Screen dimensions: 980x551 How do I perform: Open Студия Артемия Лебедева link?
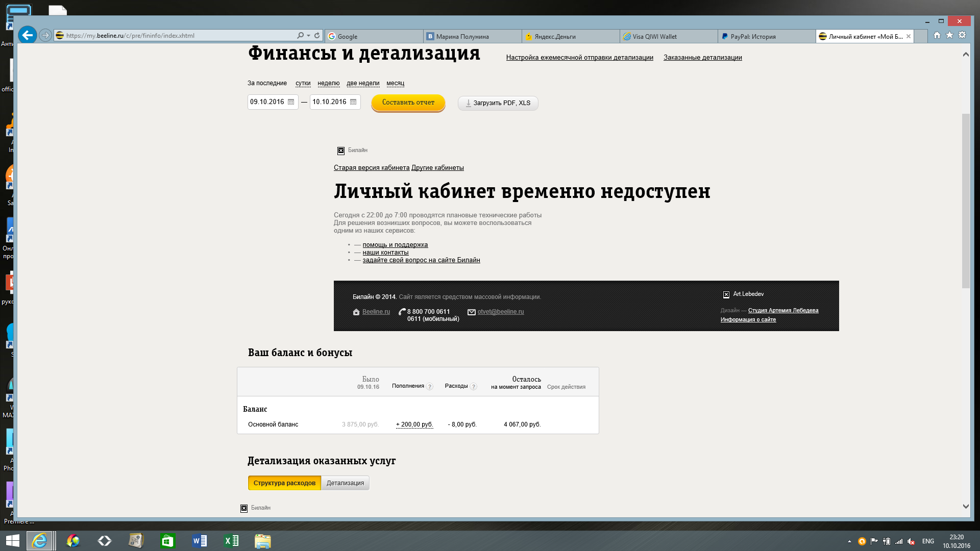click(783, 310)
